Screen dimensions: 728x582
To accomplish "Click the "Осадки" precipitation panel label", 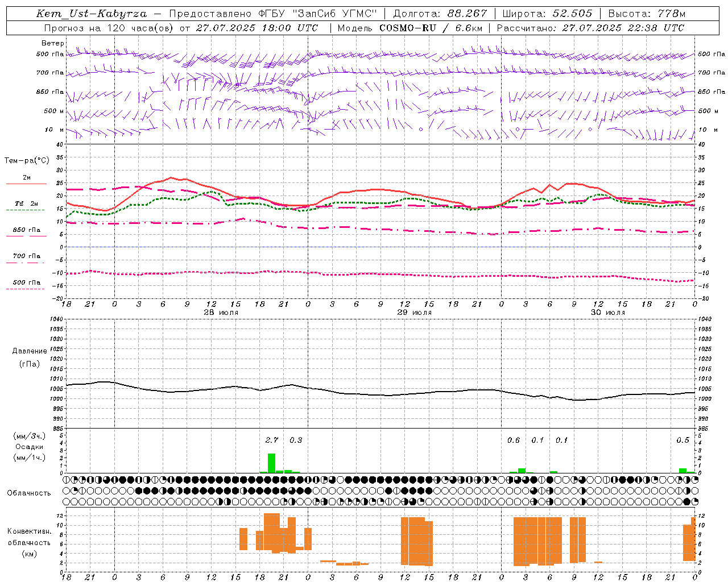I will (x=30, y=447).
